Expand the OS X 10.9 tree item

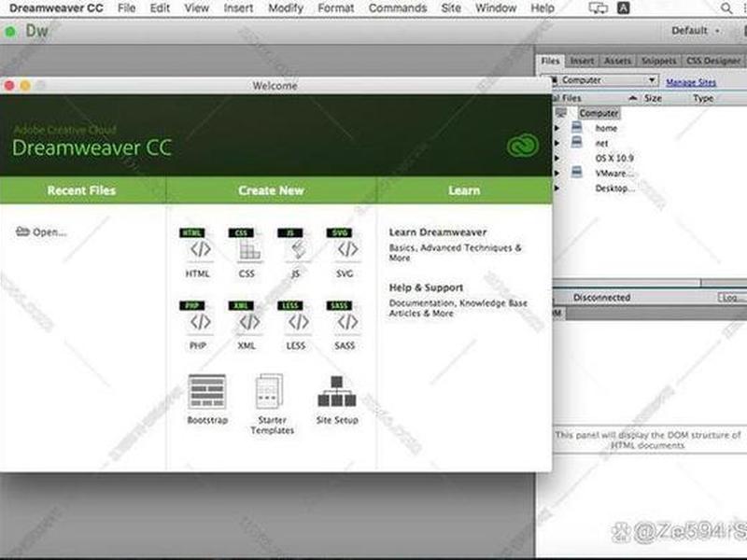557,158
